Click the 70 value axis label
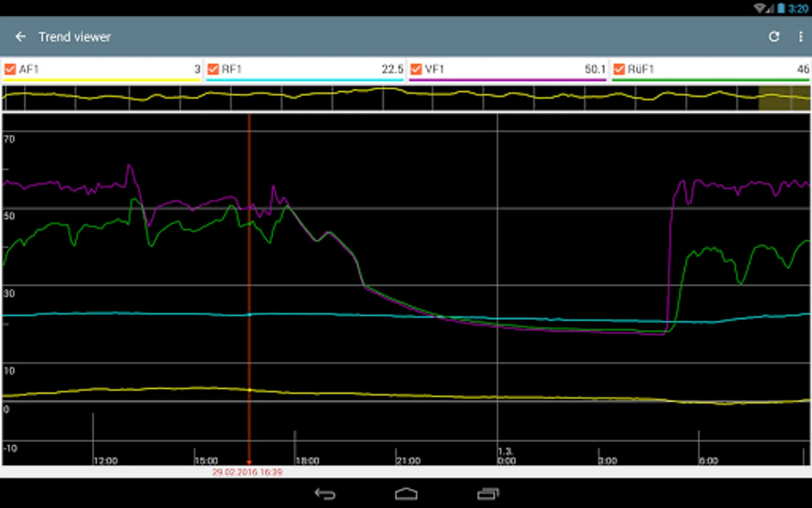Image resolution: width=812 pixels, height=508 pixels. click(x=9, y=139)
